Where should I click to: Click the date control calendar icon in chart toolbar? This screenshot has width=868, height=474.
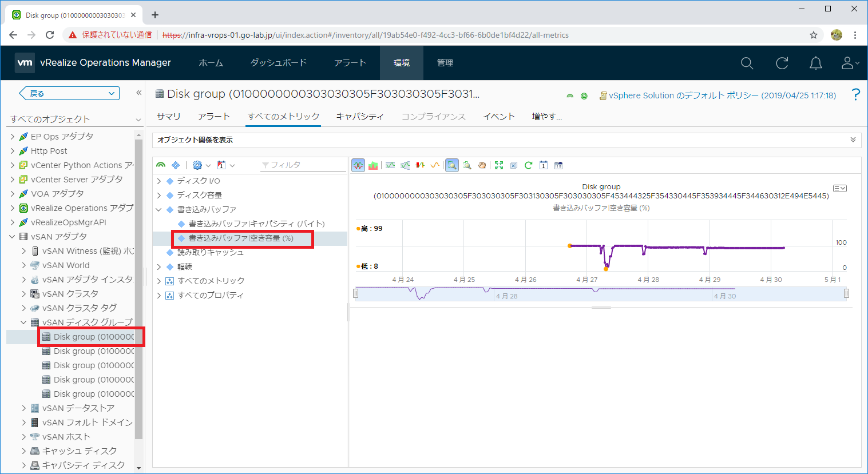point(544,165)
